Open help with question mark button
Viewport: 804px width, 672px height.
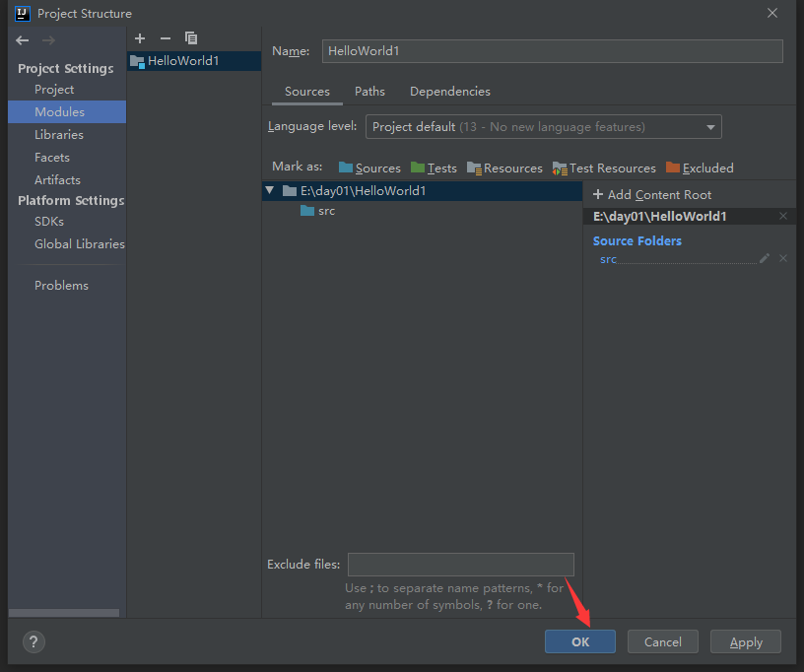pos(33,641)
